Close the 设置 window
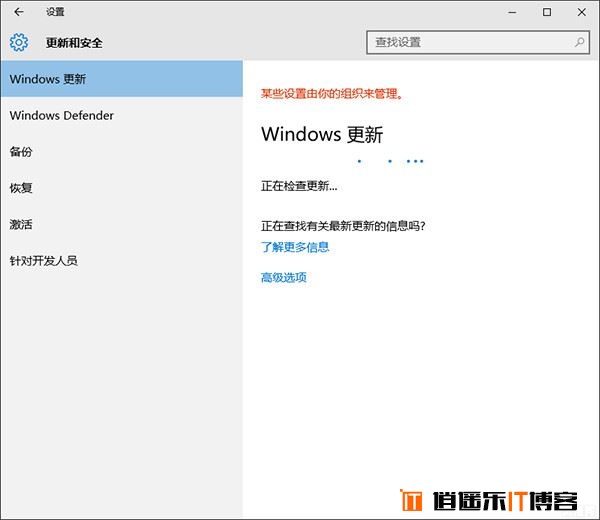The height and width of the screenshot is (520, 600). [590, 12]
